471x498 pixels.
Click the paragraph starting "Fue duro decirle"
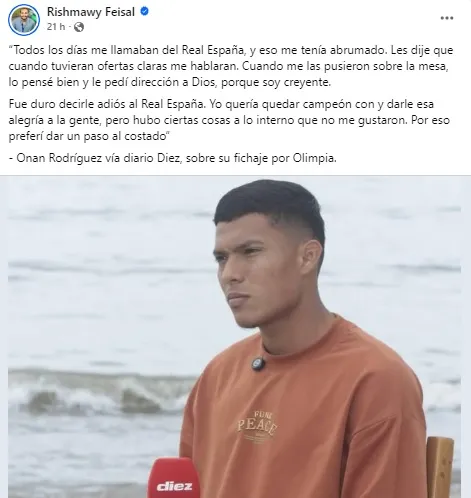(x=229, y=120)
